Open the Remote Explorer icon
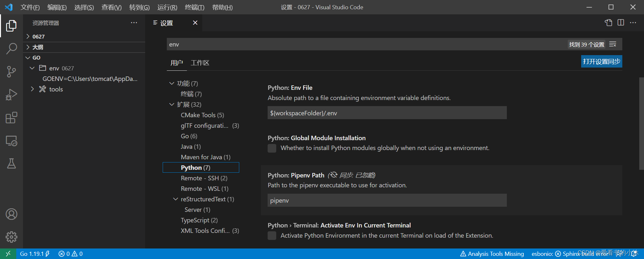Screen dimensions: 644x259 tap(11, 140)
